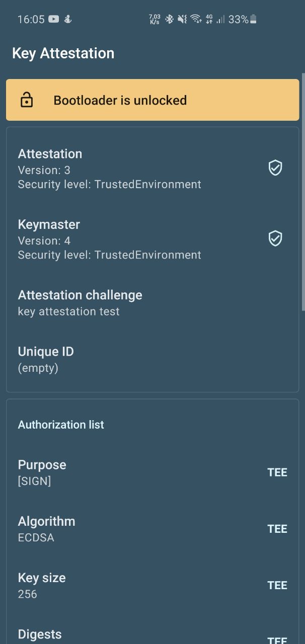Tap the Algorithm ECDSA row
Image resolution: width=305 pixels, height=644 pixels.
152,529
